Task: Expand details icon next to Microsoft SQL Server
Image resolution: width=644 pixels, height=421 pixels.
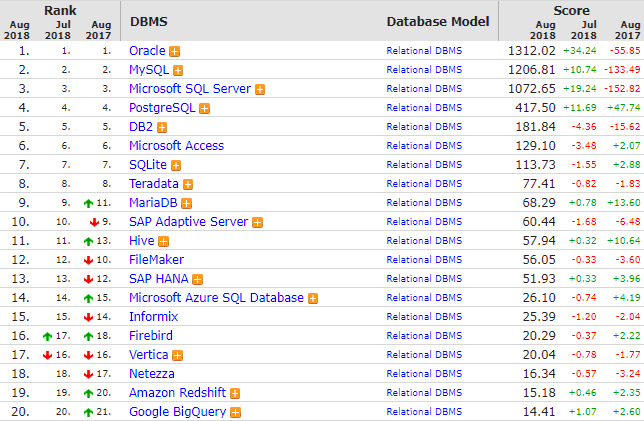Action: [260, 90]
